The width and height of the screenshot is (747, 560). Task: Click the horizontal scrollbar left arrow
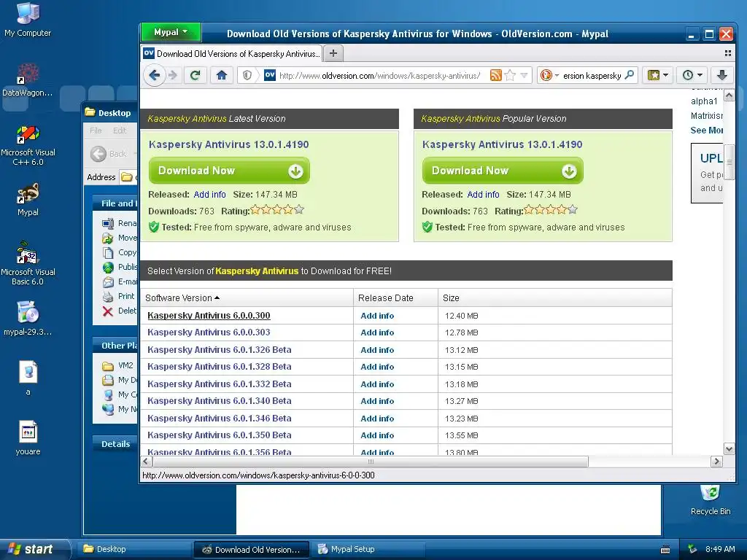pyautogui.click(x=147, y=462)
